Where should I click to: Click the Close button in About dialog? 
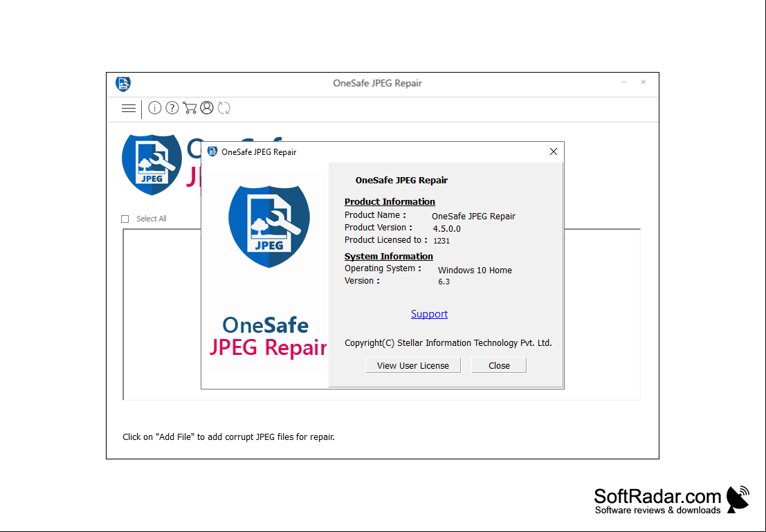point(499,365)
